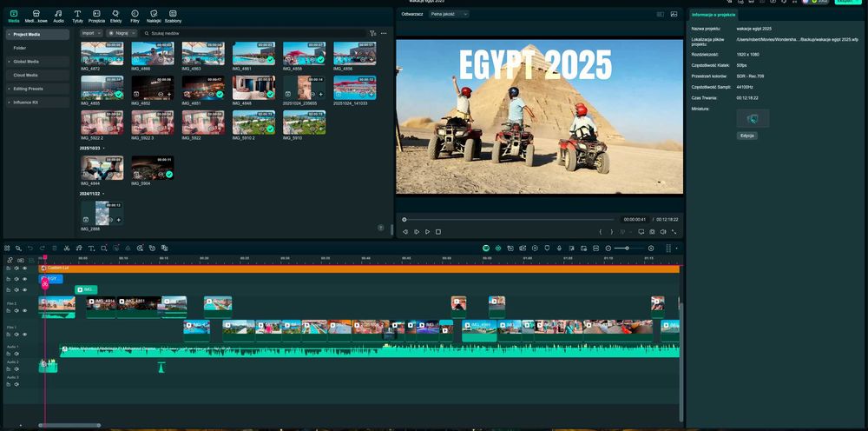Image resolution: width=868 pixels, height=431 pixels.
Task: Step to the previous frame in preview
Action: (405, 231)
